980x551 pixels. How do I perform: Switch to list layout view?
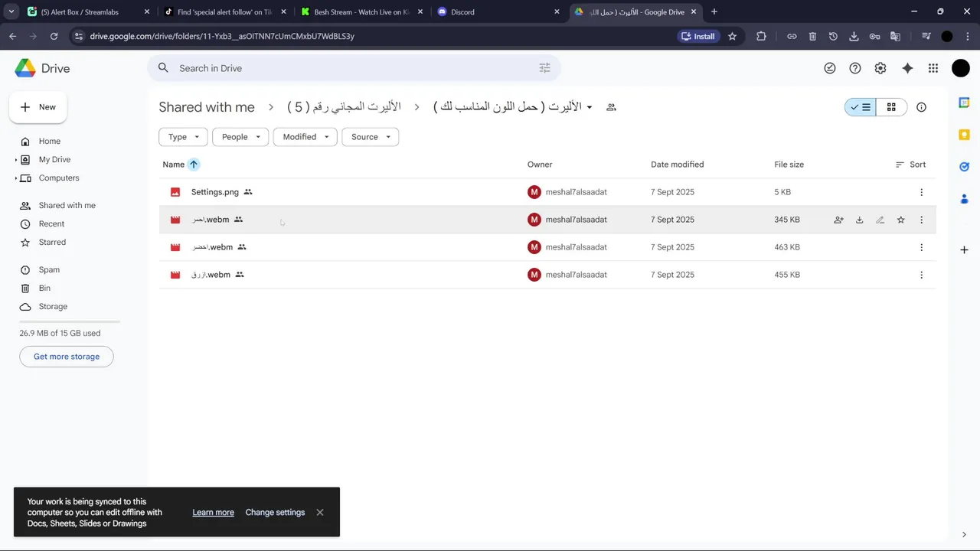point(861,107)
